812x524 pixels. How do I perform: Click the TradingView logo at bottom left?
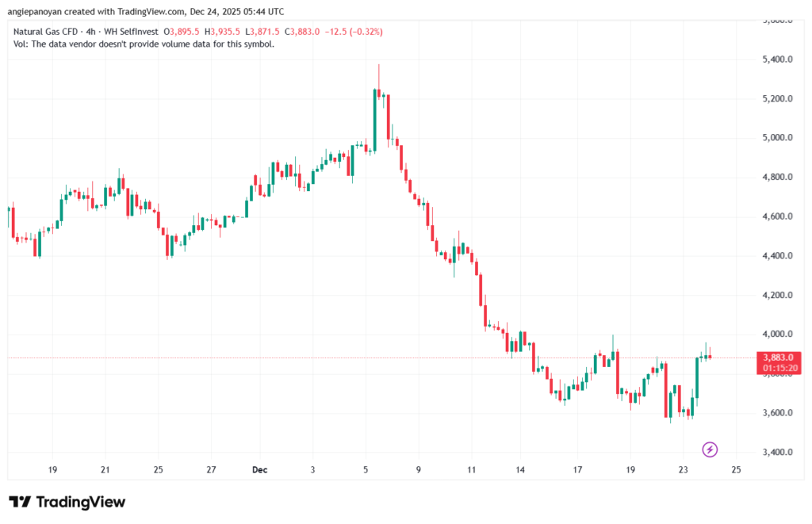[x=67, y=502]
